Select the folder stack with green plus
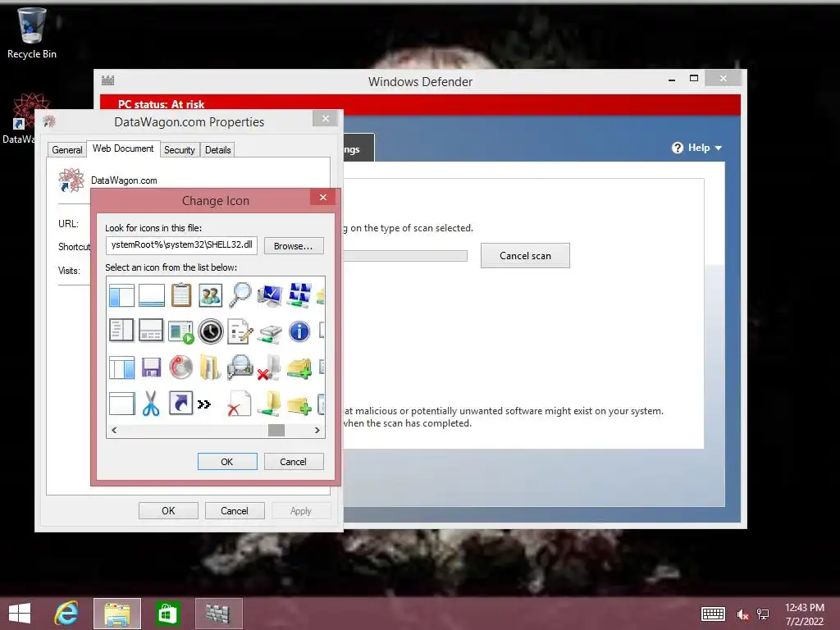The width and height of the screenshot is (840, 630). 299,367
